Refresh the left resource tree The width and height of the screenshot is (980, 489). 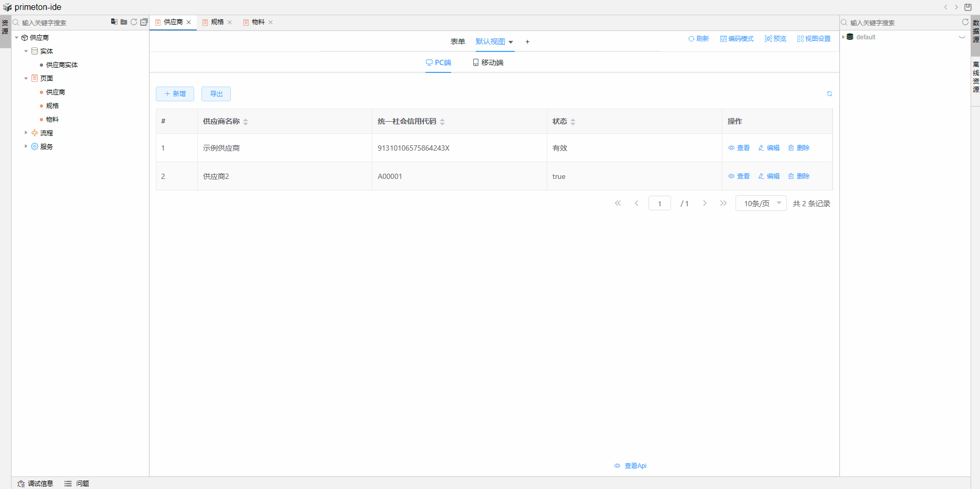[134, 22]
